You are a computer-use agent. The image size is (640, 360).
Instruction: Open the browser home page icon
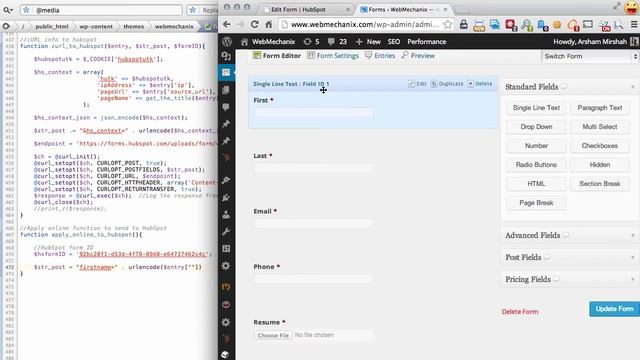pyautogui.click(x=269, y=24)
